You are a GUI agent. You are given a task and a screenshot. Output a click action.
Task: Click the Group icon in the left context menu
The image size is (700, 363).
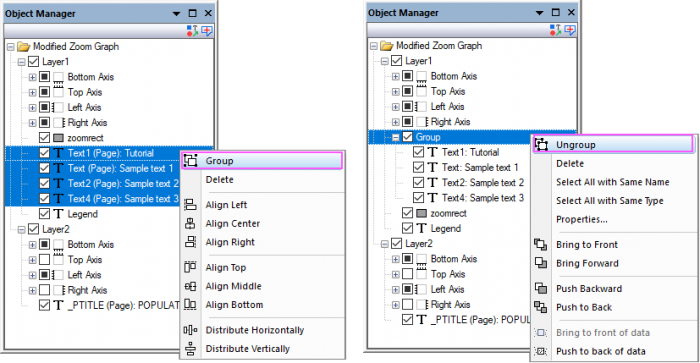click(191, 161)
